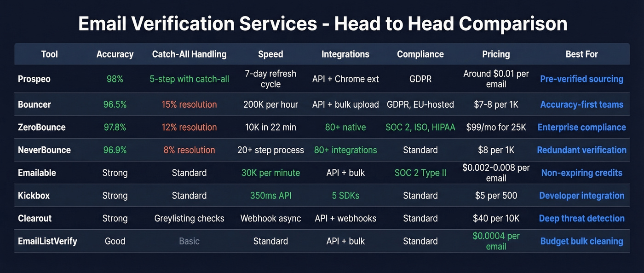
Task: Select the Redundant verification link
Action: 581,150
